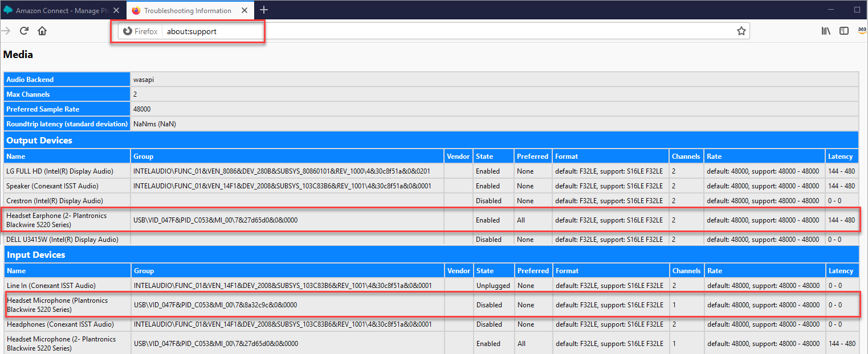Bookmark this page with the star icon
This screenshot has width=868, height=354.
[741, 31]
